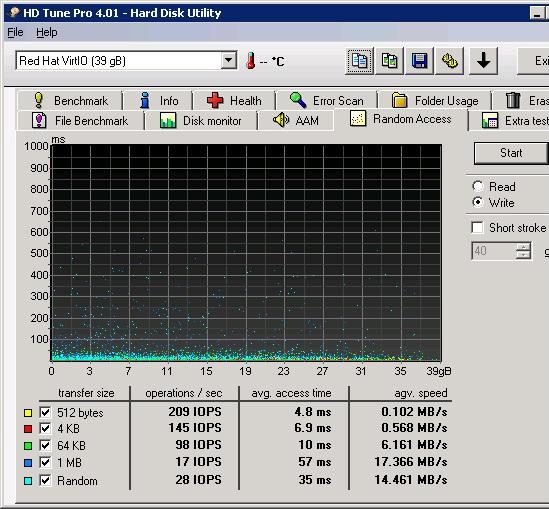Decrease short stroke value with down arrow

point(523,255)
